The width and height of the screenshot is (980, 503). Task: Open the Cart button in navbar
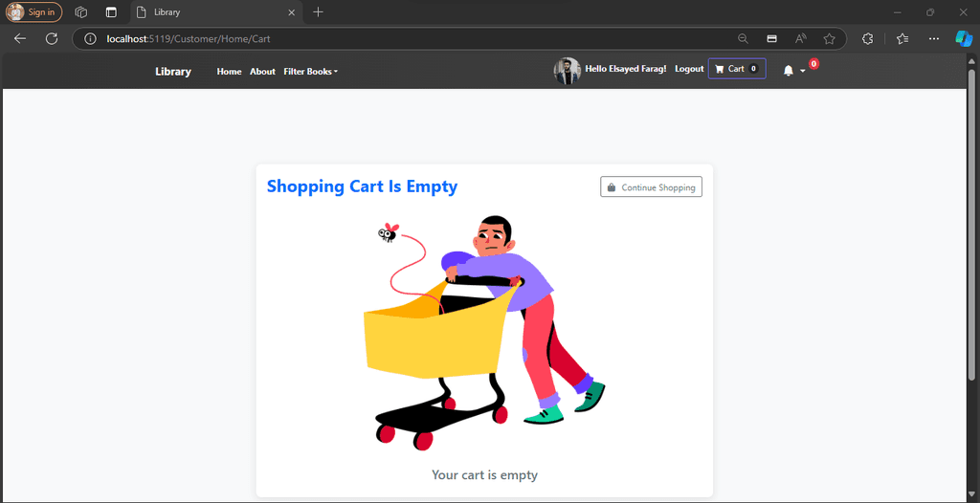click(x=737, y=69)
